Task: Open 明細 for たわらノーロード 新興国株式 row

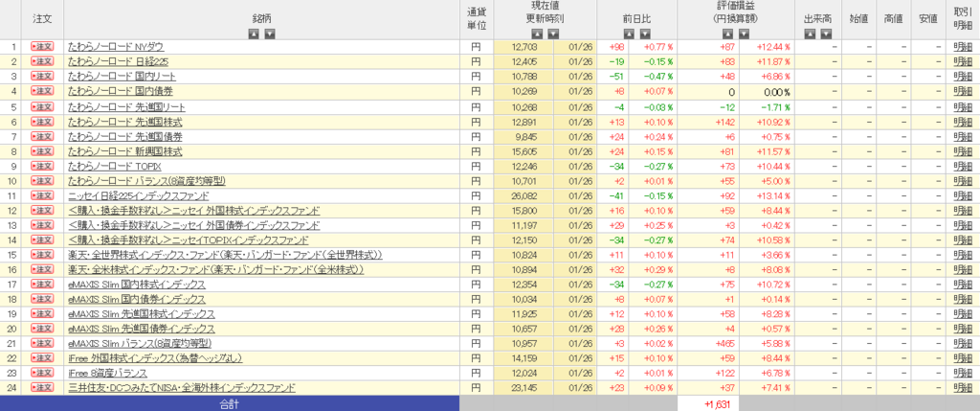Action: (x=963, y=152)
